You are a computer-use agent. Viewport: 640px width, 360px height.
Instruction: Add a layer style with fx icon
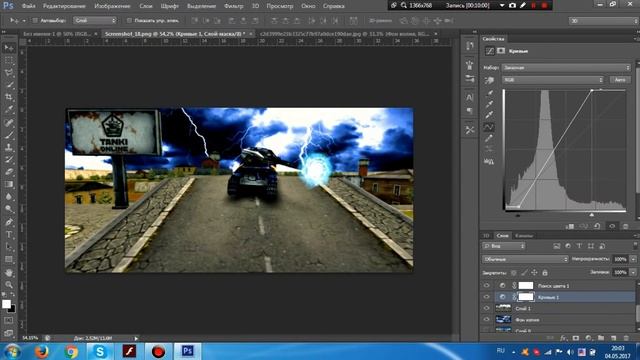[563, 338]
